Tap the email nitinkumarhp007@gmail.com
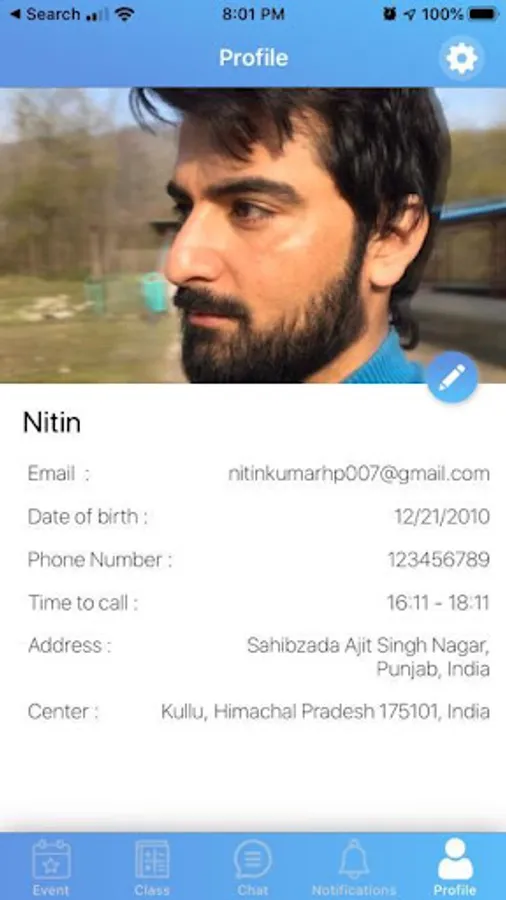This screenshot has height=900, width=506. click(x=359, y=474)
